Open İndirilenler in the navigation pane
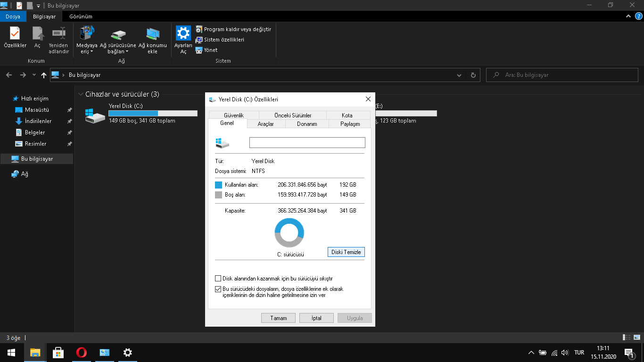This screenshot has width=644, height=362. [x=38, y=121]
